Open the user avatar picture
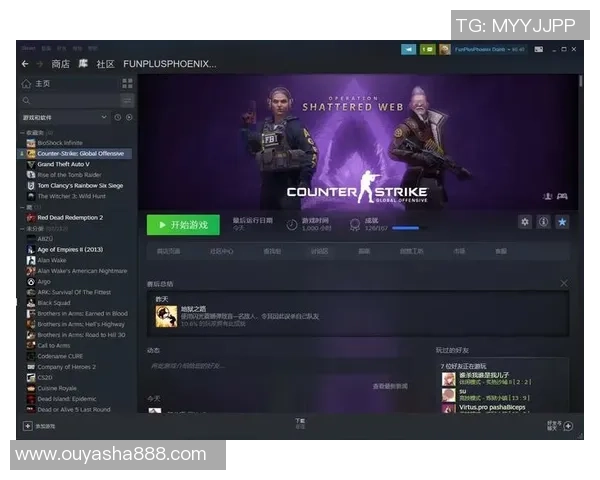Viewport: 600px width, 480px height. 445,49
